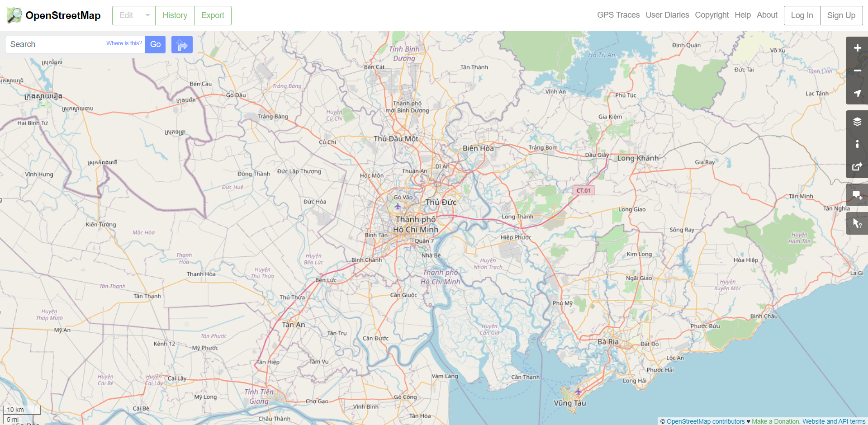This screenshot has width=868, height=425.
Task: Click the OpenStreetMap logo icon
Action: 14,15
